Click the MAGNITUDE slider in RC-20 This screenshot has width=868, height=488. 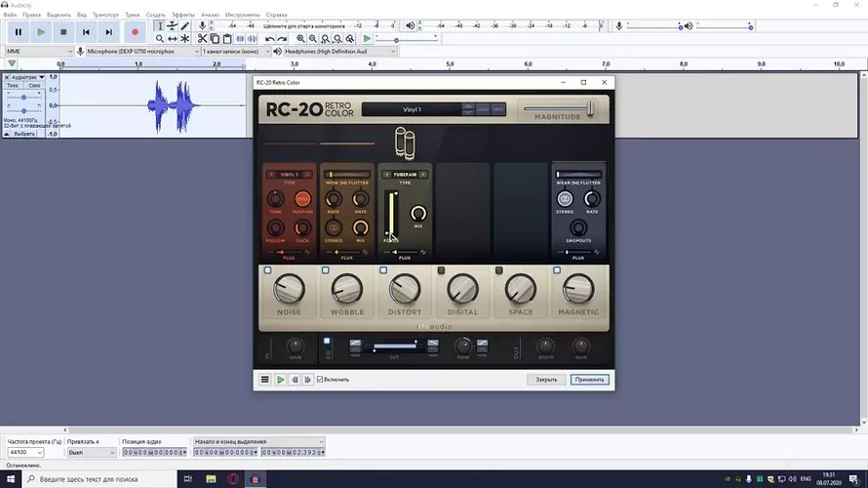[x=559, y=108]
